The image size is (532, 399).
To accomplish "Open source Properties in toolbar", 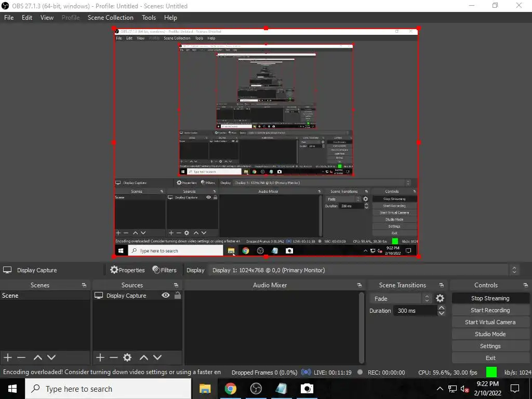I will [x=128, y=270].
